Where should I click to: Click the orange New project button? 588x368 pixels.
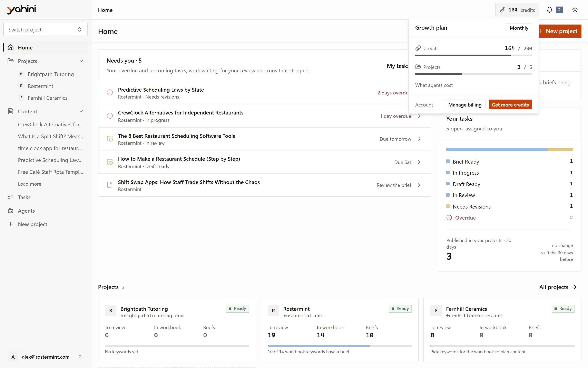coord(560,31)
